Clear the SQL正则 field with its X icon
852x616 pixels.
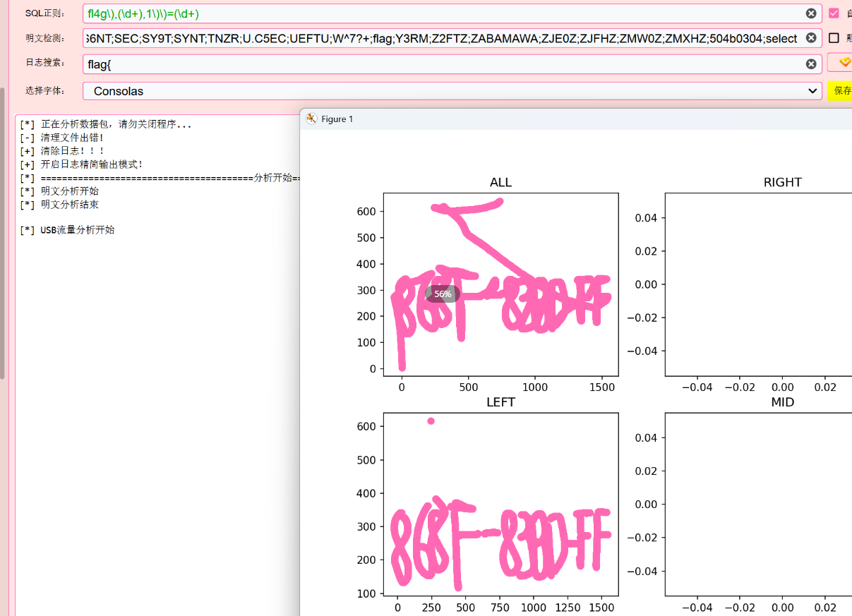click(811, 13)
